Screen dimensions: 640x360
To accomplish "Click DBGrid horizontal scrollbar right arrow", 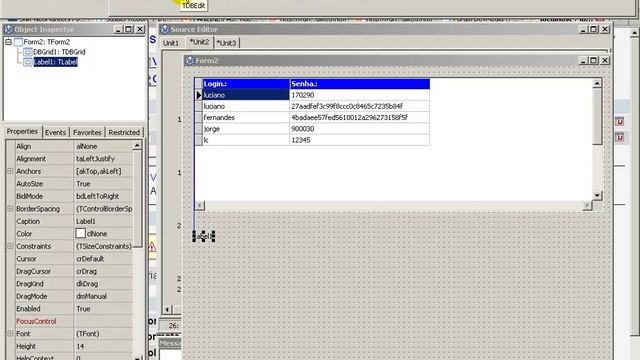I will click(x=587, y=205).
